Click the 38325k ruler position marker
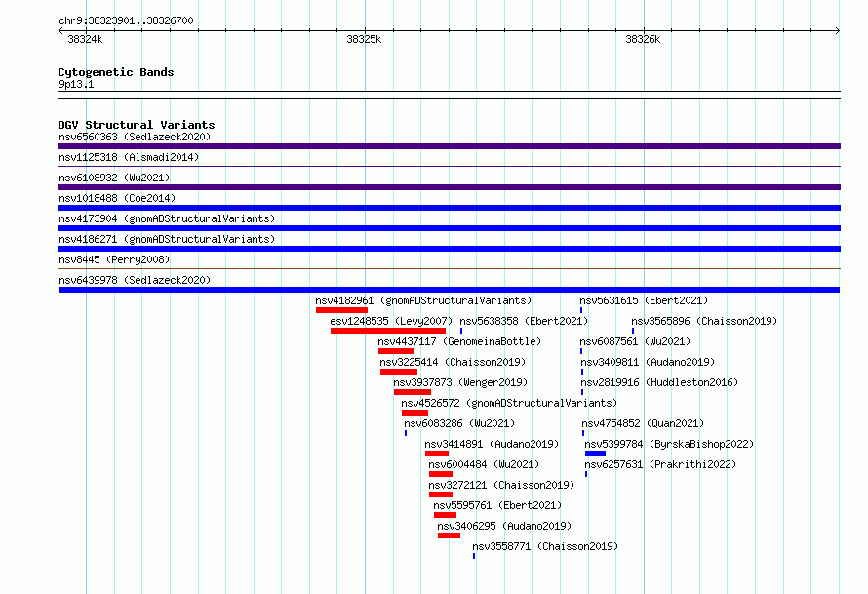Image resolution: width=868 pixels, height=594 pixels. (x=364, y=39)
